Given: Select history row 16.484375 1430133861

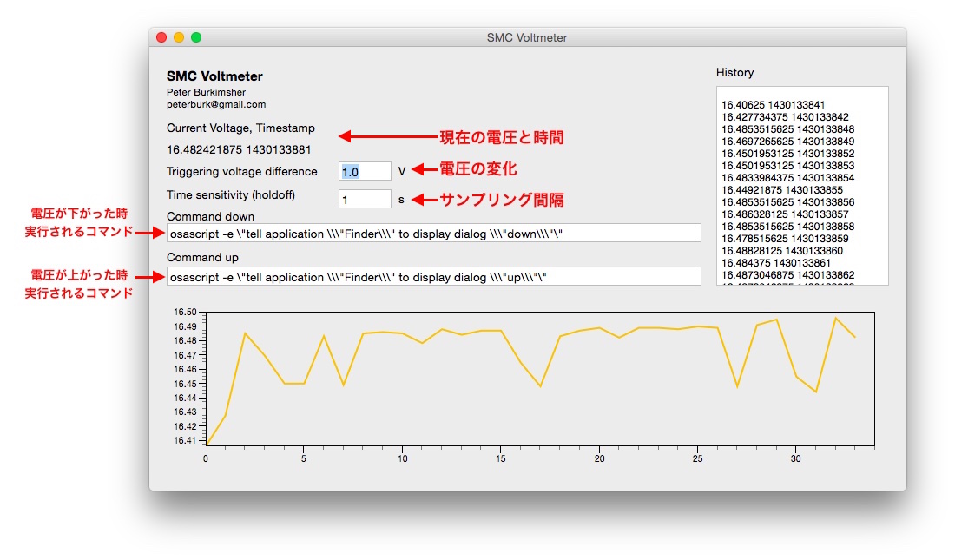Looking at the screenshot, I should click(x=776, y=263).
